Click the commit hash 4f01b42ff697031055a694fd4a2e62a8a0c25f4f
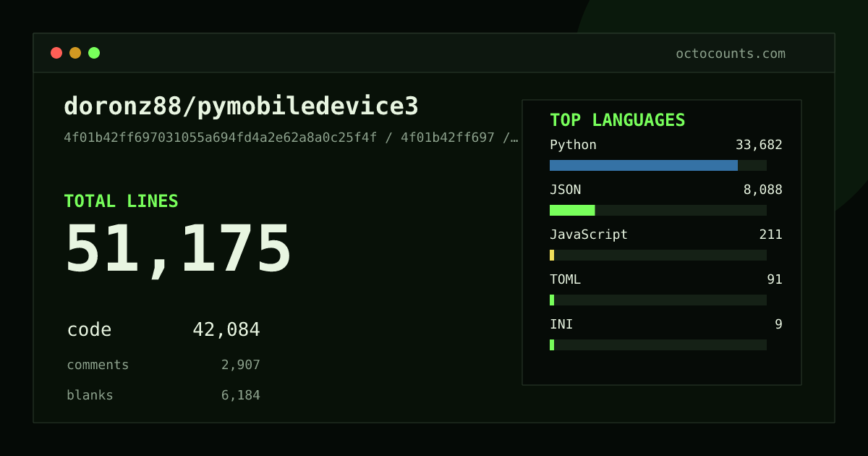Image resolution: width=868 pixels, height=456 pixels. [x=220, y=138]
